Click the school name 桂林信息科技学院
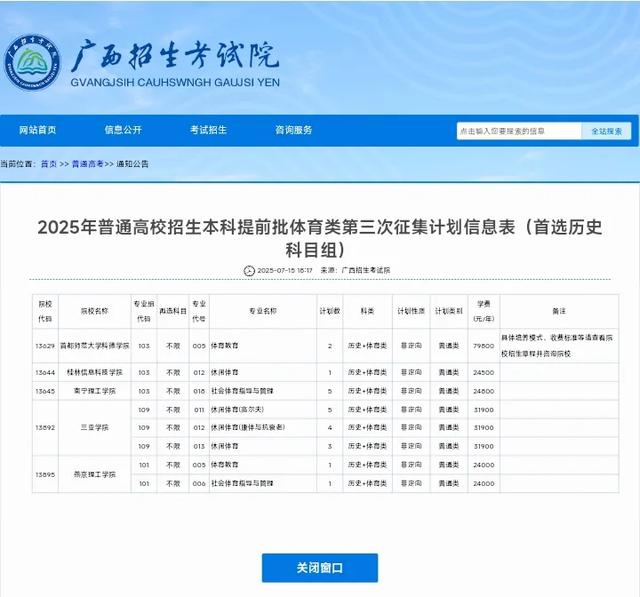 (x=94, y=373)
